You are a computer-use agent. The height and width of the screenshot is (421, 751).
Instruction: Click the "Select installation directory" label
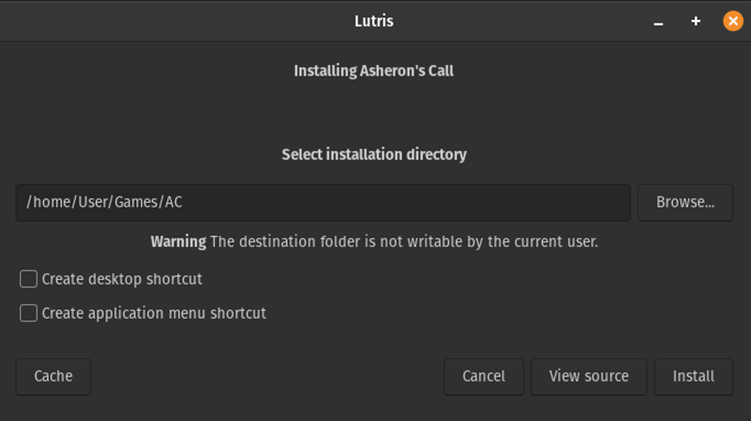click(x=374, y=154)
